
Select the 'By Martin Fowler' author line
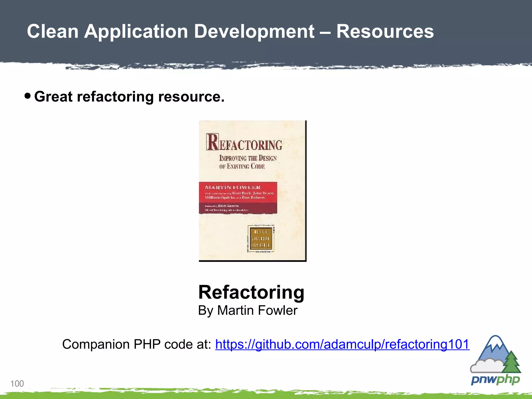pos(248,310)
